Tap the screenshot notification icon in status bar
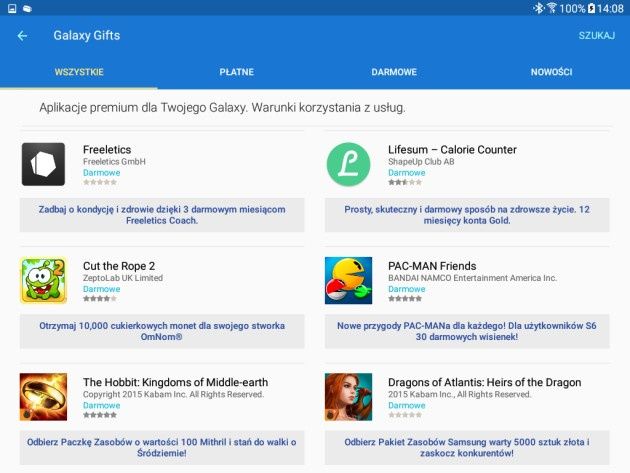630x473 pixels. [12, 8]
